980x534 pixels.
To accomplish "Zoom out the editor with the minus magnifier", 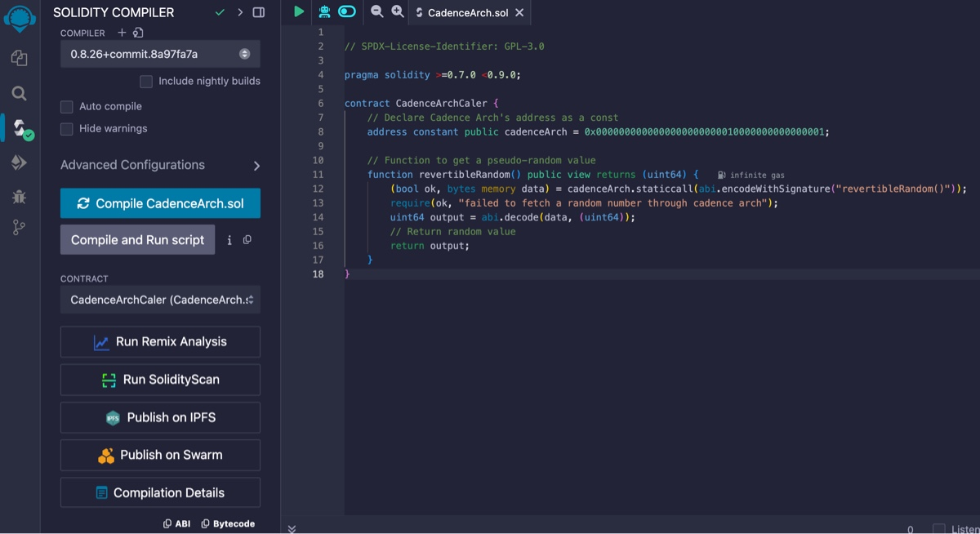I will click(x=376, y=11).
